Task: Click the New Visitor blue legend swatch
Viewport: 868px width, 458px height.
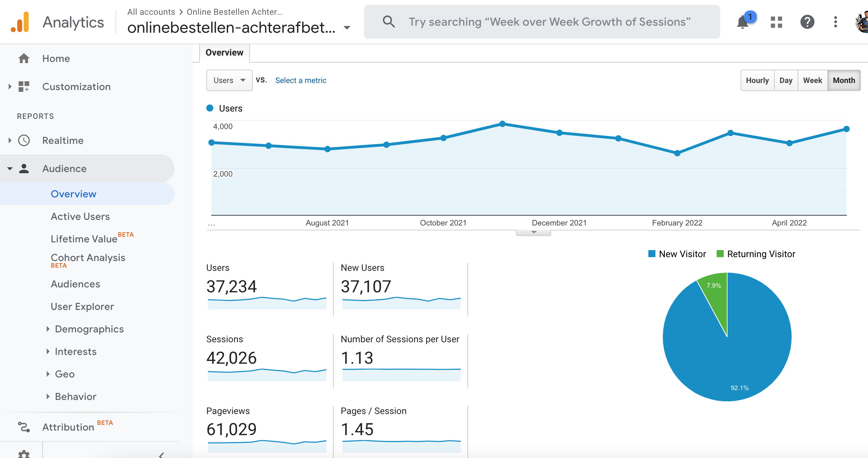Action: coord(652,254)
